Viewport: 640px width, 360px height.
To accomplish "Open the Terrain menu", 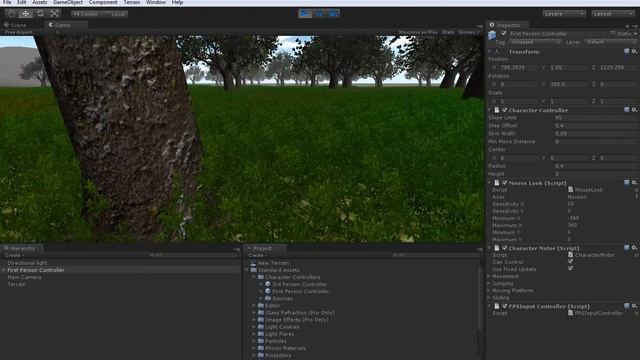I will [132, 2].
